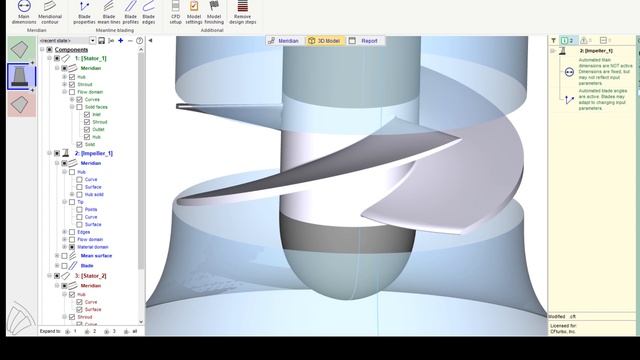Check Stator_1 Solid faces checkbox
The height and width of the screenshot is (360, 640).
(x=80, y=107)
